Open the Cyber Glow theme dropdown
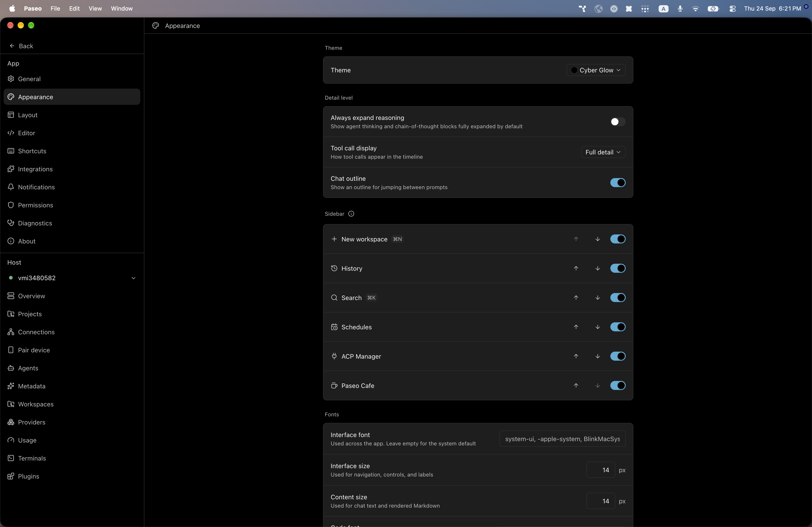The height and width of the screenshot is (527, 812). [x=596, y=70]
